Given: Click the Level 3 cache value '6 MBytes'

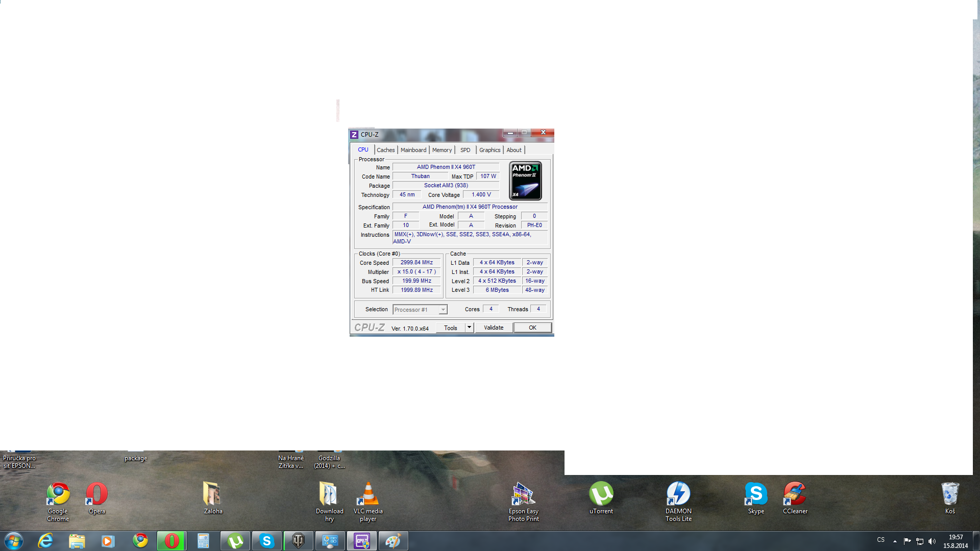Looking at the screenshot, I should (497, 290).
